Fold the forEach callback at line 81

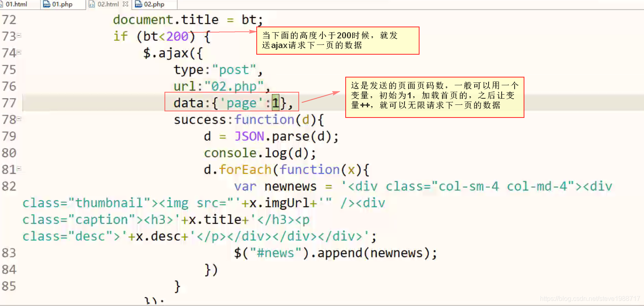19,169
